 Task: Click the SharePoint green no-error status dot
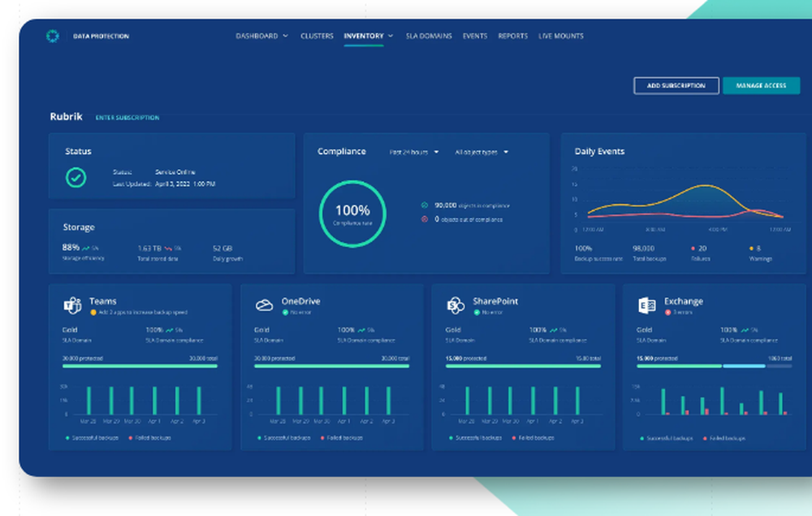click(x=477, y=312)
